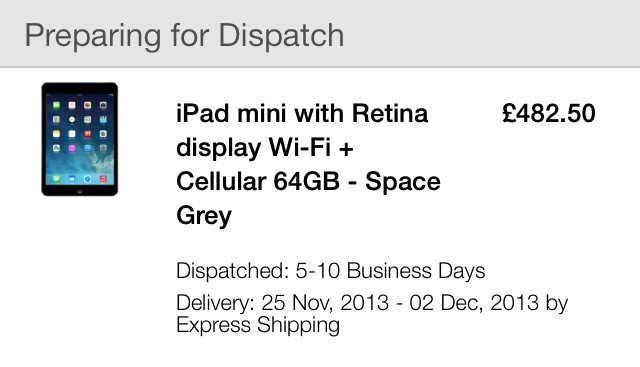Open the Preparing for Dispatch section header
This screenshot has width=640, height=367.
click(x=184, y=36)
